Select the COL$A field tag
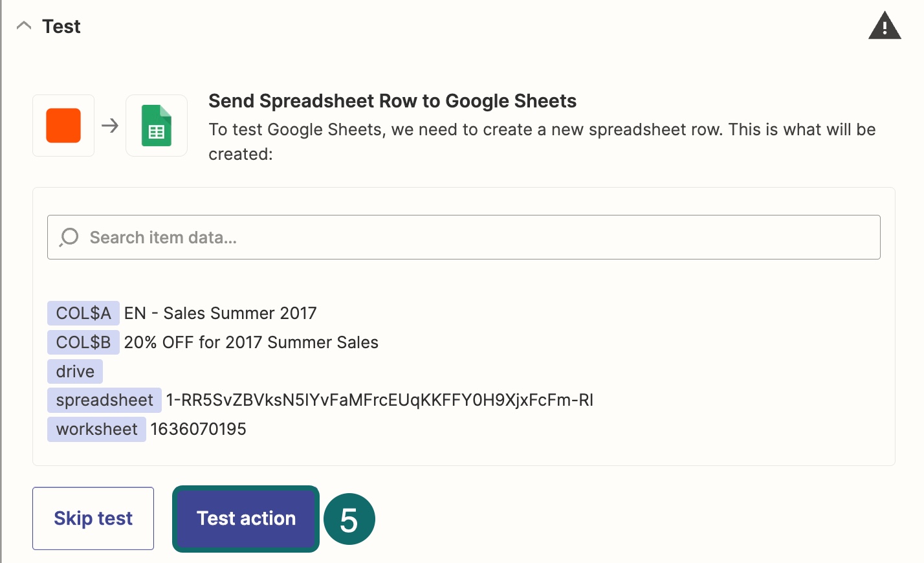This screenshot has height=563, width=924. point(83,313)
